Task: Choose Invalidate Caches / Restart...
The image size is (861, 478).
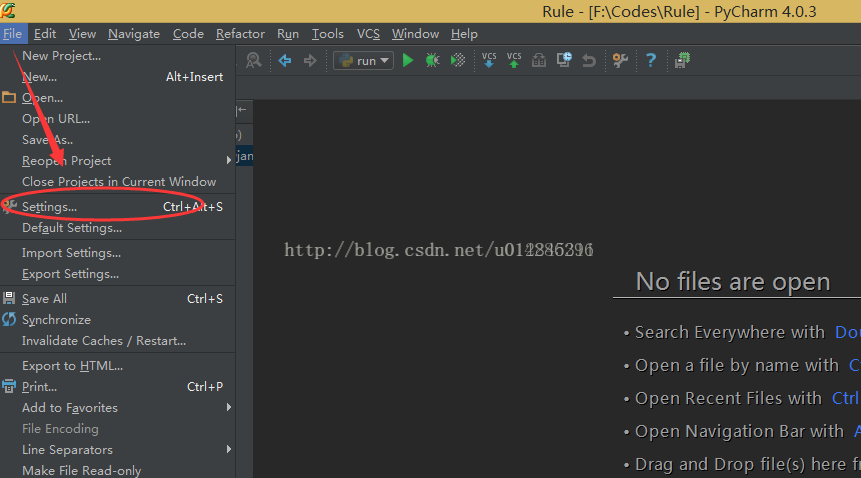Action: point(118,340)
